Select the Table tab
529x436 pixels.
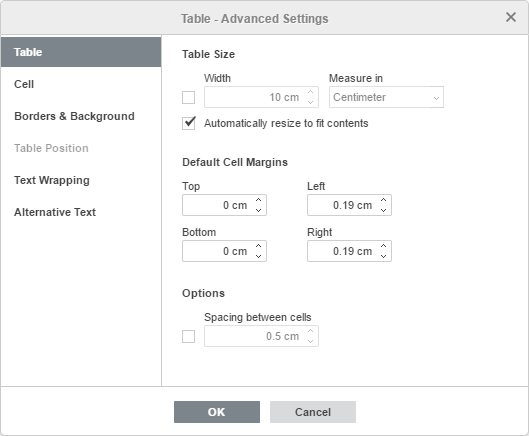(81, 52)
